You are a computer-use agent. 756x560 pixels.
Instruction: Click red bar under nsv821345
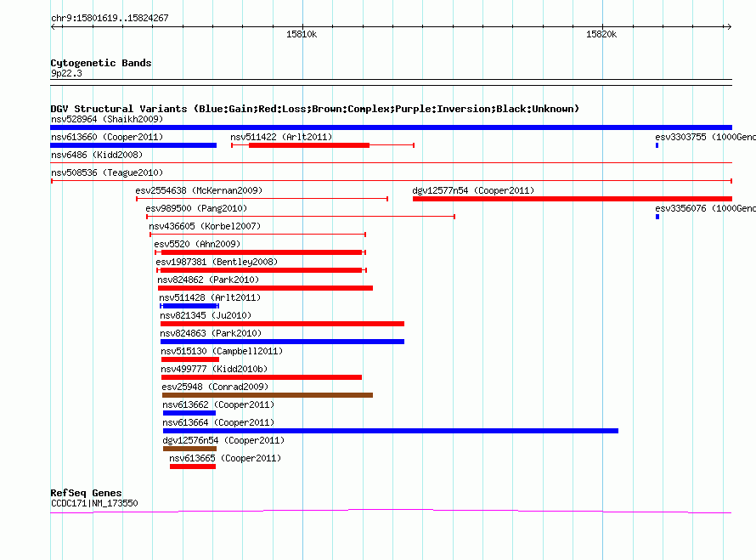282,324
